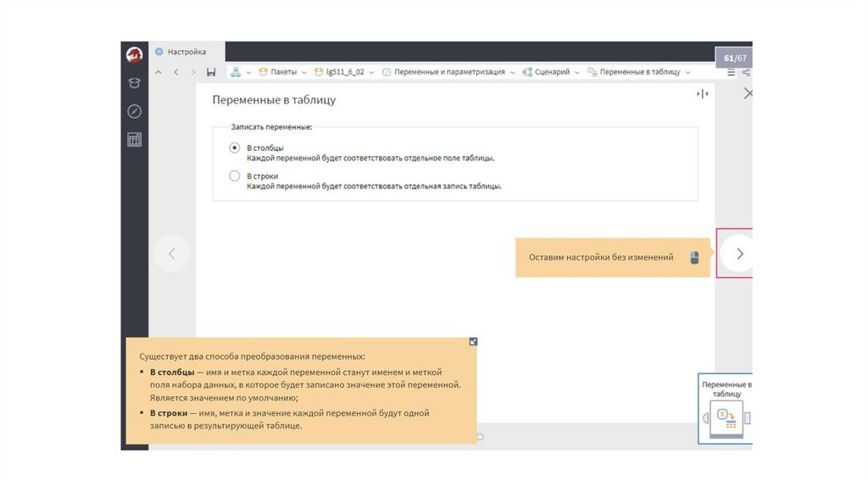This screenshot has width=868, height=487.
Task: Open the compass navigation icon in the sidebar
Action: (x=135, y=111)
